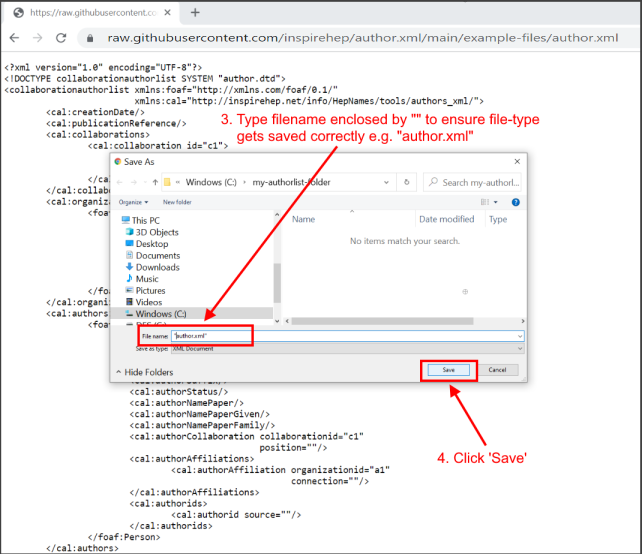Click the Search my-authorlist field
Image resolution: width=642 pixels, height=554 pixels.
(x=472, y=182)
